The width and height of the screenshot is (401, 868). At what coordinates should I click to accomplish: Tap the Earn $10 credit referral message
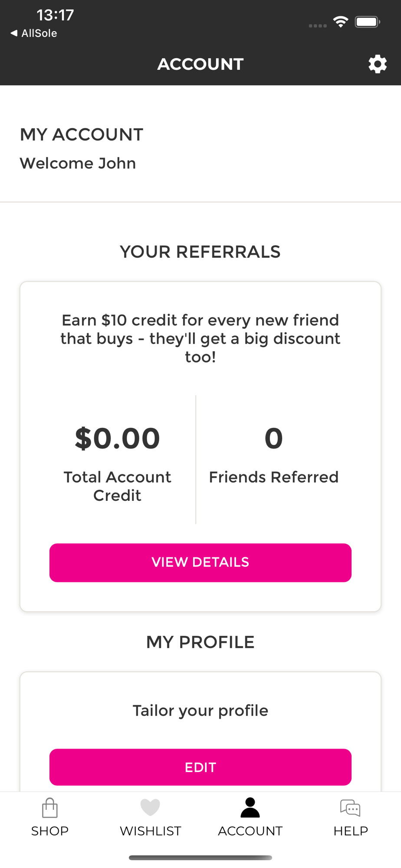200,339
